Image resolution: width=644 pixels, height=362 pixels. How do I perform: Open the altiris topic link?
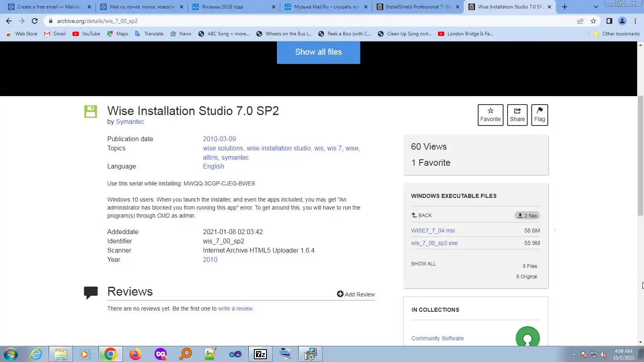210,158
